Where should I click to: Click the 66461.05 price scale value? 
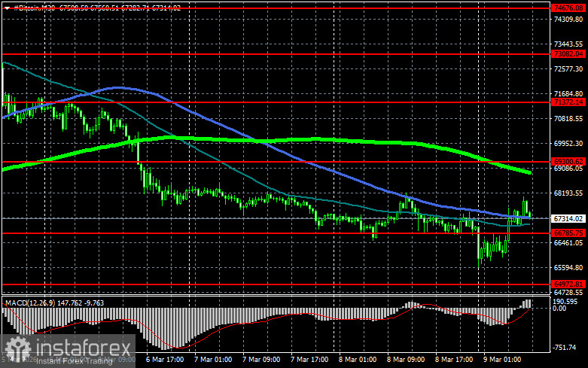[568, 243]
